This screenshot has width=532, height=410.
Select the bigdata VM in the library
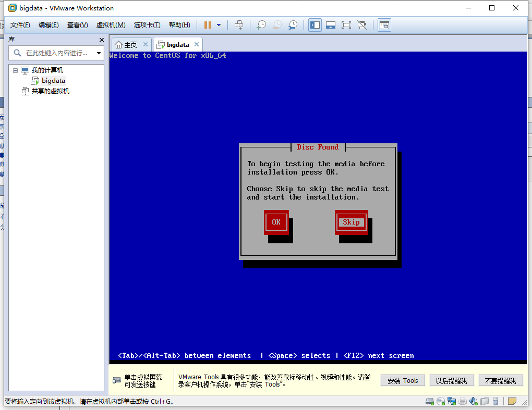(53, 81)
